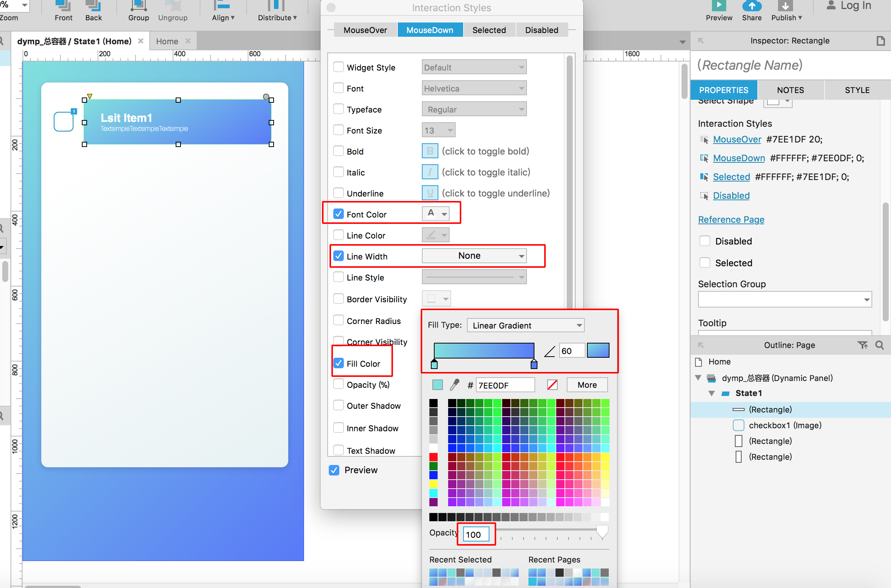
Task: Open the Fill Type Linear Gradient dropdown
Action: tap(525, 325)
